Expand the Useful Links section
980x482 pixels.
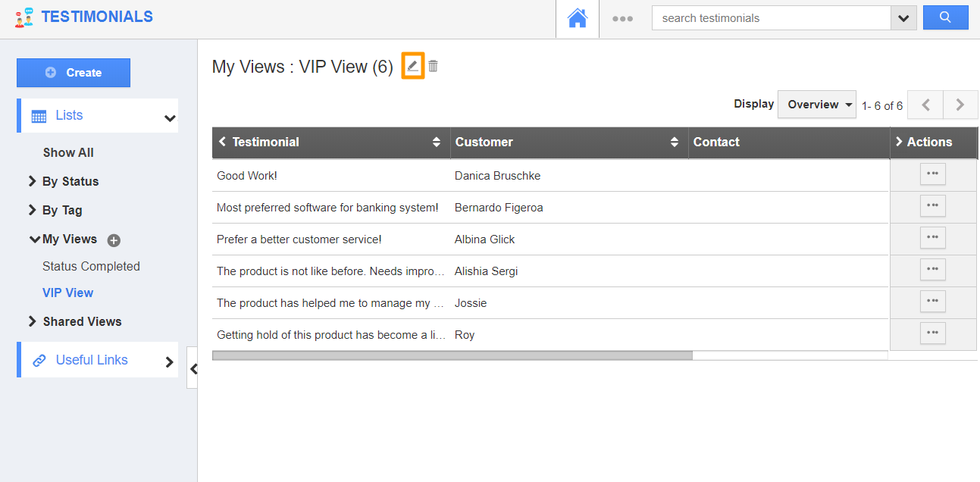point(170,362)
